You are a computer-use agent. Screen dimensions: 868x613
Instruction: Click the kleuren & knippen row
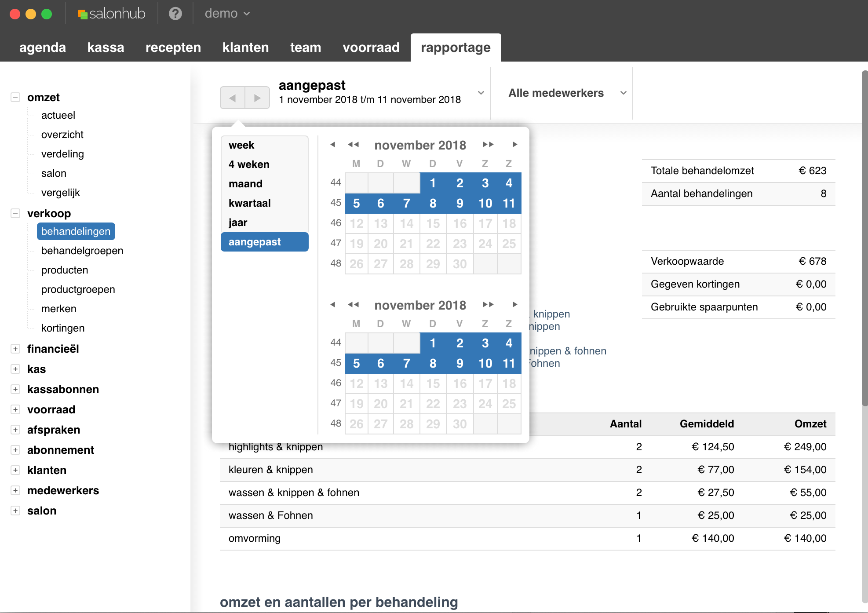[528, 470]
